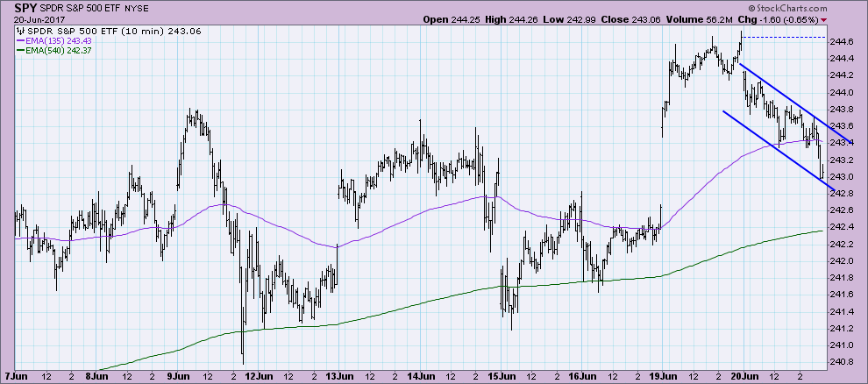The image size is (868, 384).
Task: Click the Open 244.25 value
Action: tap(451, 20)
